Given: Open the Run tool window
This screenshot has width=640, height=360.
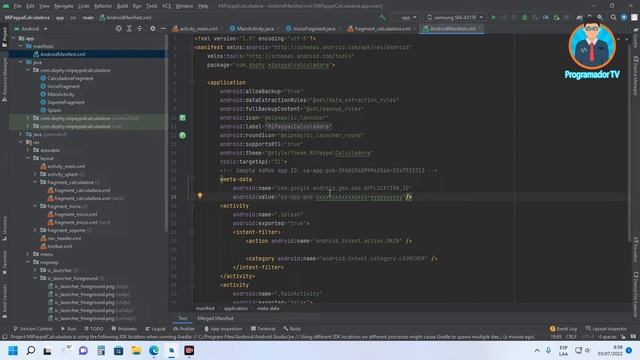Looking at the screenshot, I should tap(69, 329).
